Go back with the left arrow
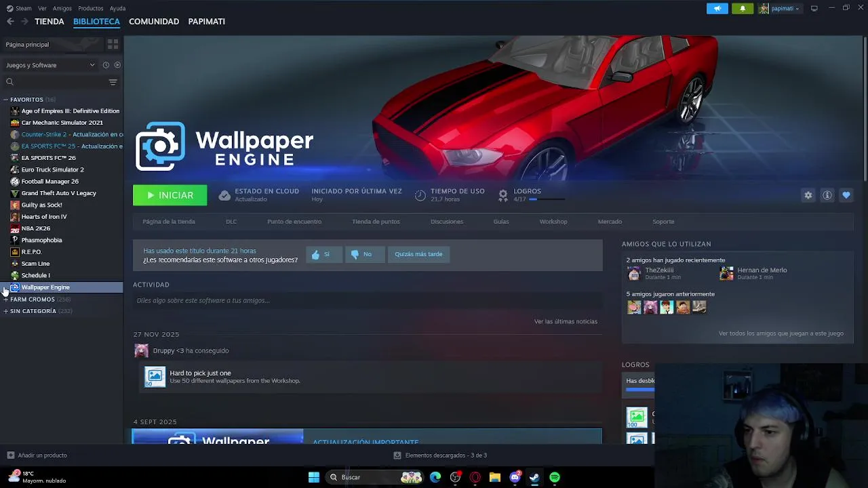The width and height of the screenshot is (868, 488). 10,22
